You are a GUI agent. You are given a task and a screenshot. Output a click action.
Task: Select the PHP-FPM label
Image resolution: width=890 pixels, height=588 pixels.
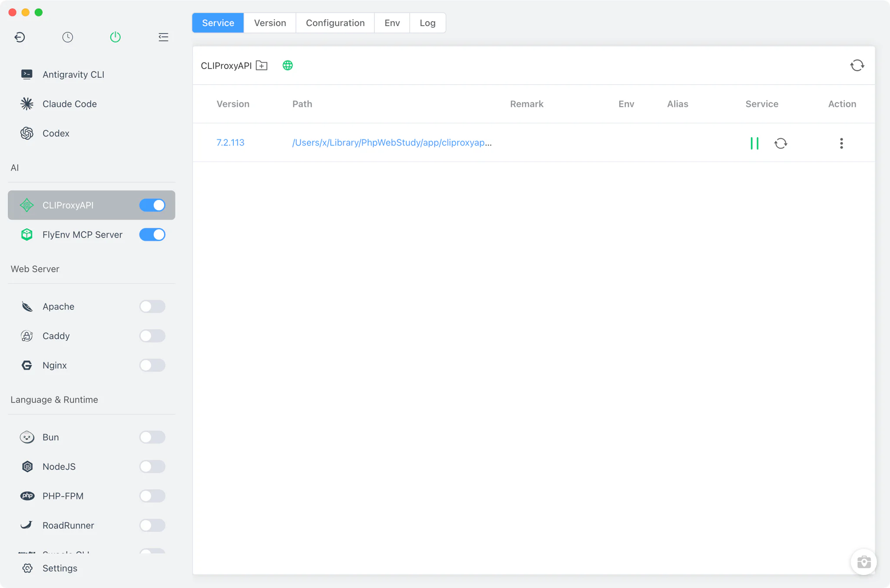click(63, 496)
